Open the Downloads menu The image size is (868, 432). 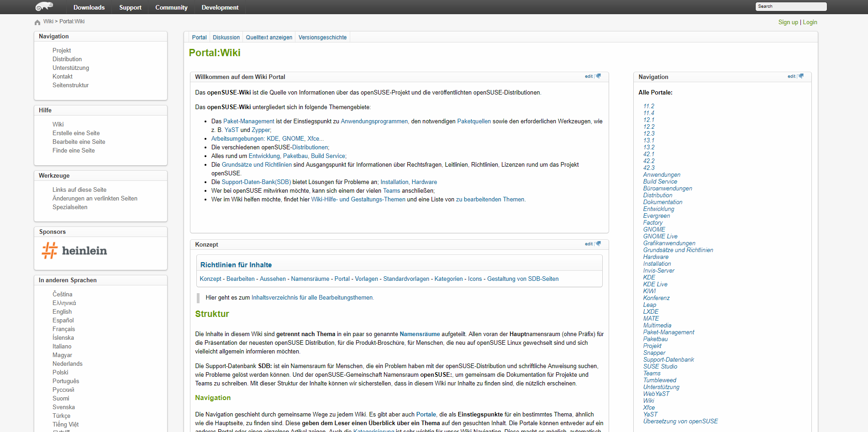click(89, 7)
